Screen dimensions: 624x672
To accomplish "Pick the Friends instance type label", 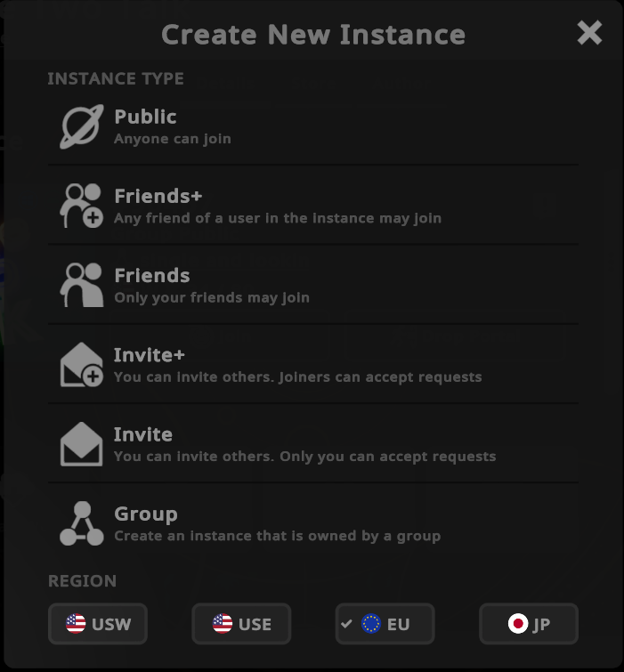I will coord(151,275).
